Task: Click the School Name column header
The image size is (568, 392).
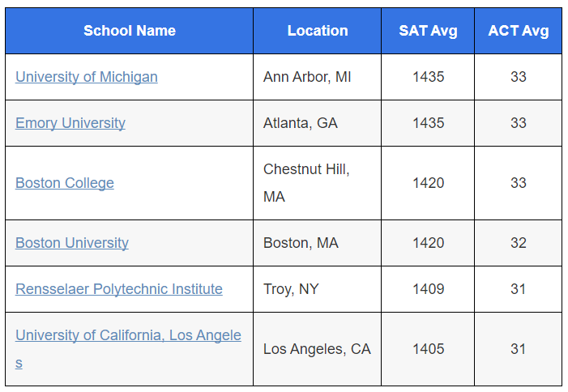Action: point(129,31)
